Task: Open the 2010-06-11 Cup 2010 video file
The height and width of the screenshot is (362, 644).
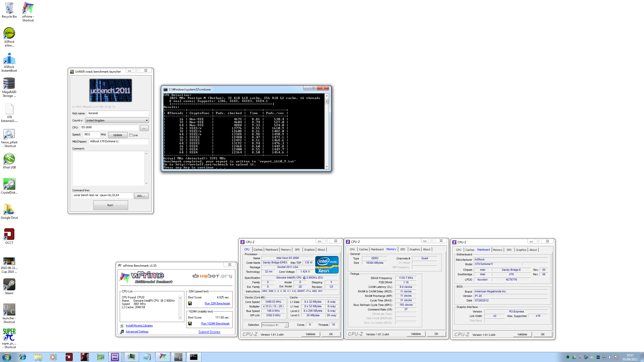Action: (x=9, y=265)
